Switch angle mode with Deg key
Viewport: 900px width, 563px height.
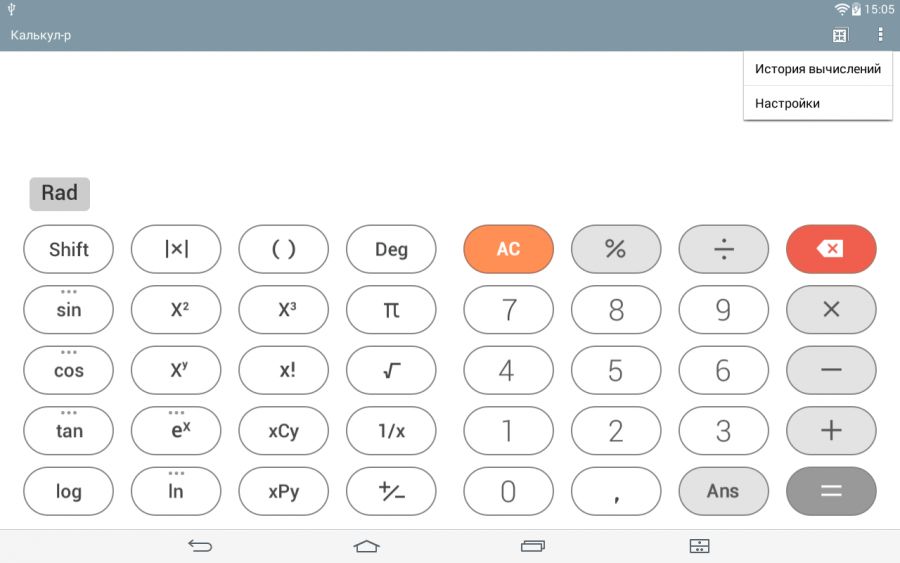coord(391,249)
